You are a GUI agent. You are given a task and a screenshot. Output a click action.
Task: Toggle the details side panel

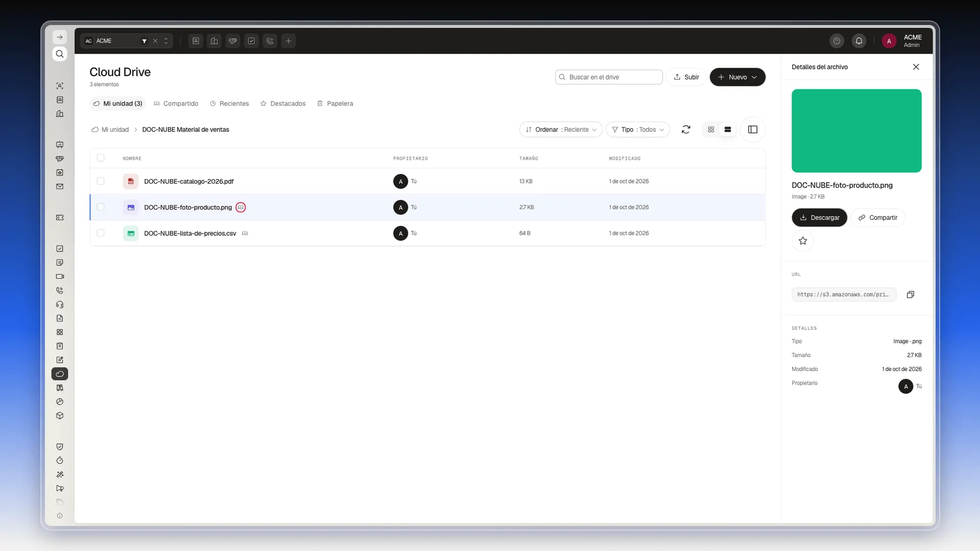[x=753, y=130]
